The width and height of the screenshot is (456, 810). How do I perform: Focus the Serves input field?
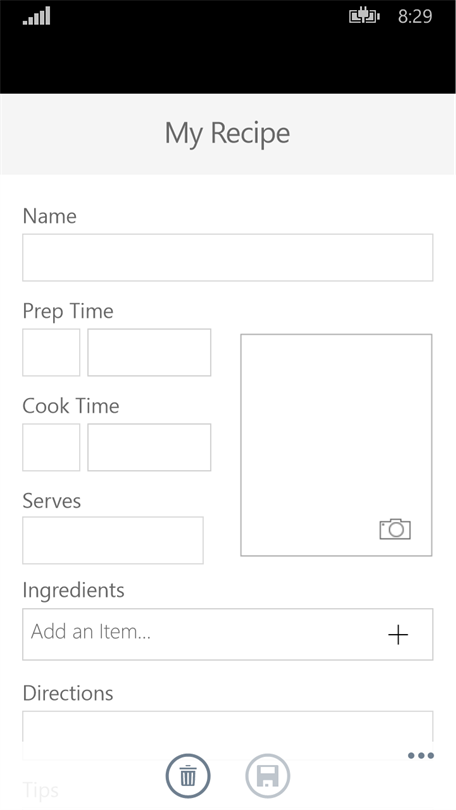[x=113, y=540]
